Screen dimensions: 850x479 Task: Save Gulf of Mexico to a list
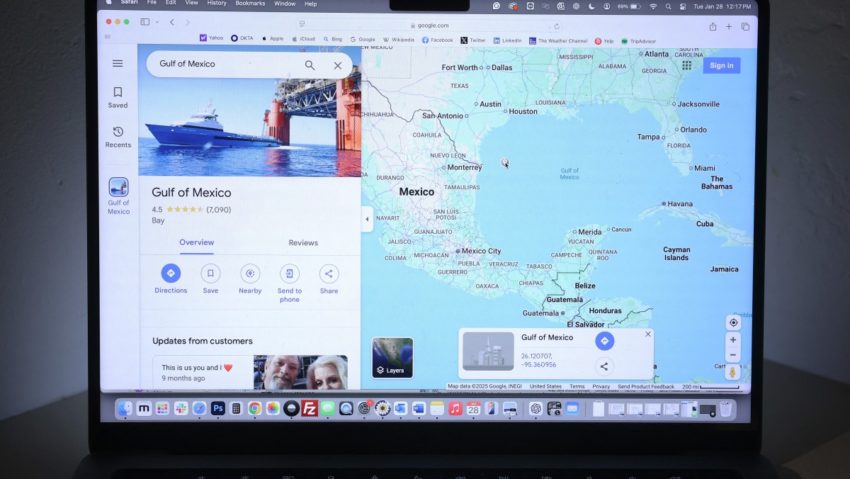pos(210,279)
